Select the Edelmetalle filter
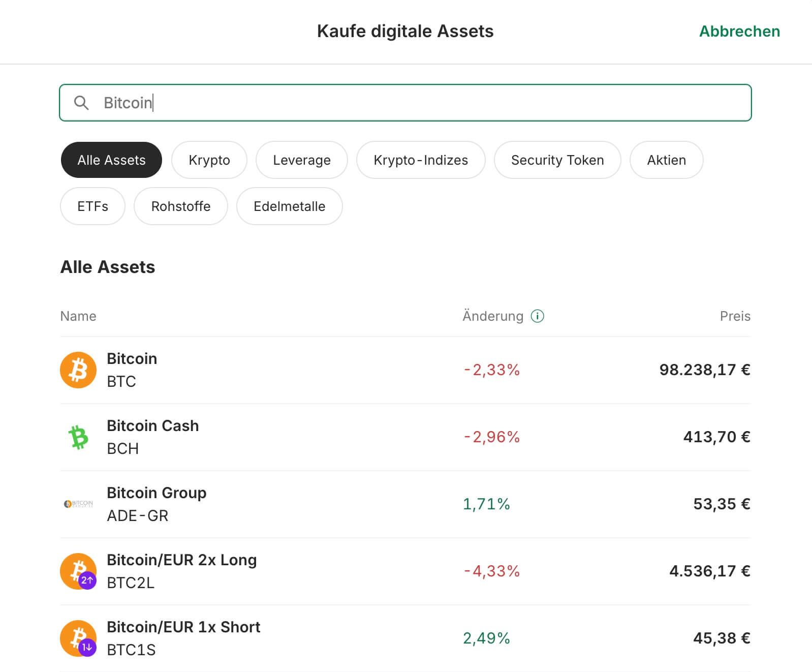The height and width of the screenshot is (672, 812). (x=289, y=206)
